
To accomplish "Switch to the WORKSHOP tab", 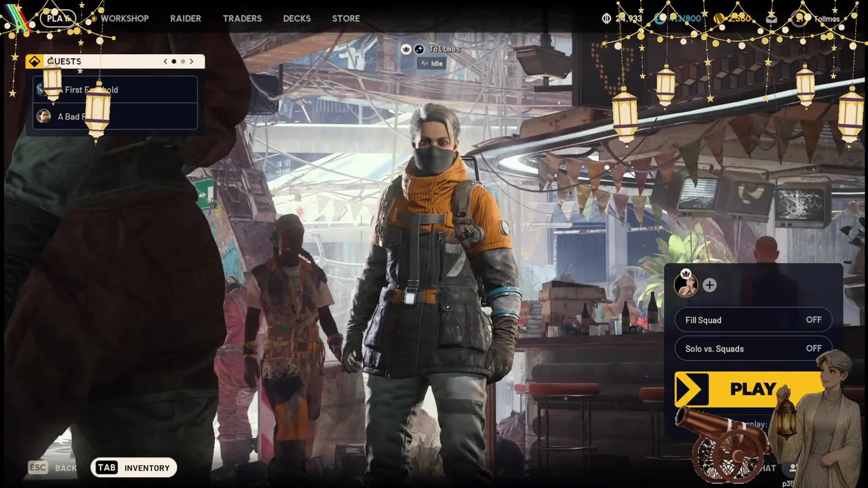I will click(125, 18).
